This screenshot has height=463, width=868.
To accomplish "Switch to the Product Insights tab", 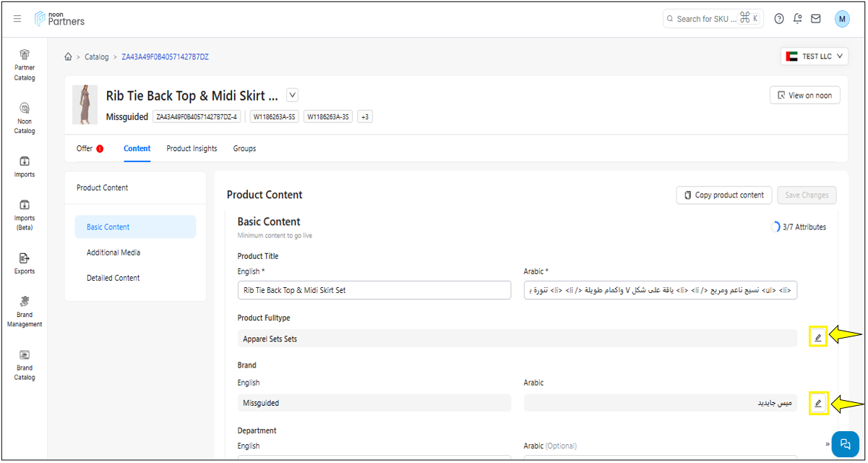I will click(x=192, y=148).
